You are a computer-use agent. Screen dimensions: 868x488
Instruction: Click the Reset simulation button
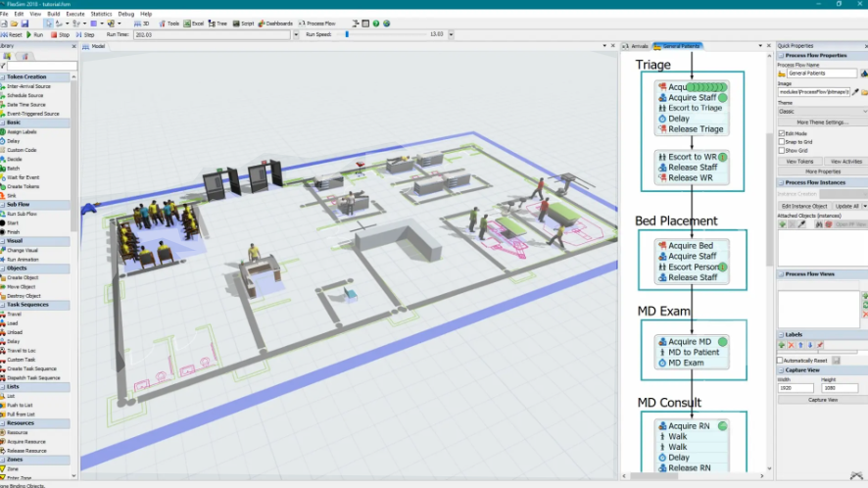(x=12, y=34)
